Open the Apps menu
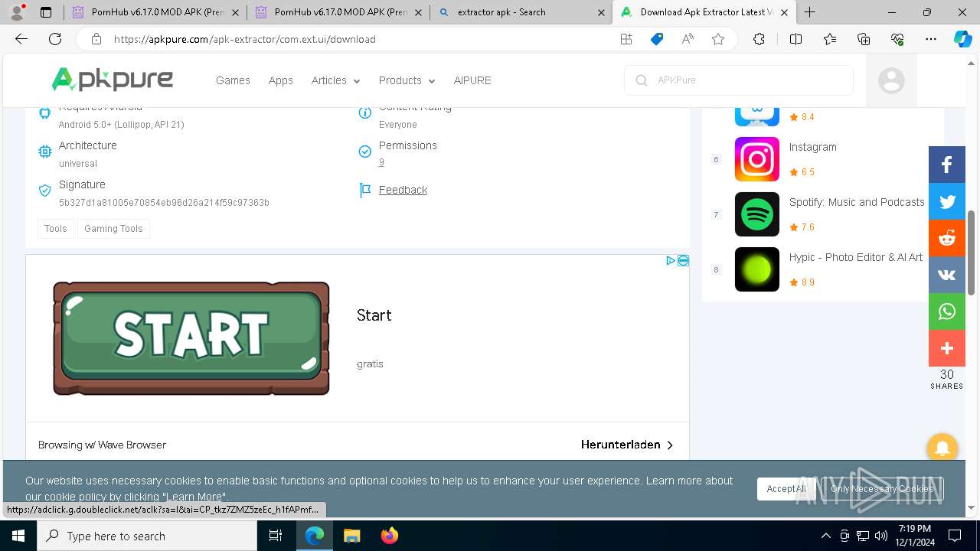This screenshot has width=980, height=551. tap(280, 80)
